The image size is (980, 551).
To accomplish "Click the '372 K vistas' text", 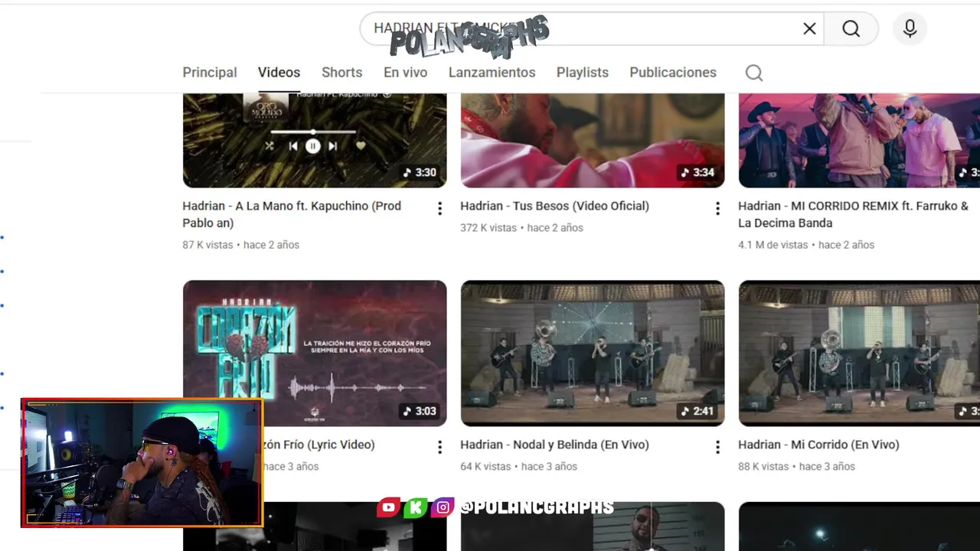I will (488, 228).
